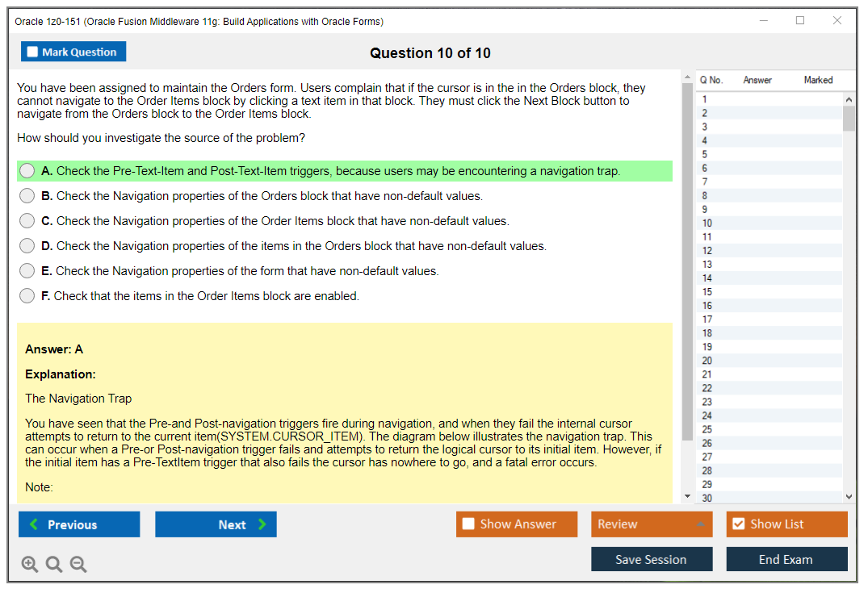Enable the Show Answer checkbox
Image resolution: width=868 pixels, height=593 pixels.
coord(468,524)
